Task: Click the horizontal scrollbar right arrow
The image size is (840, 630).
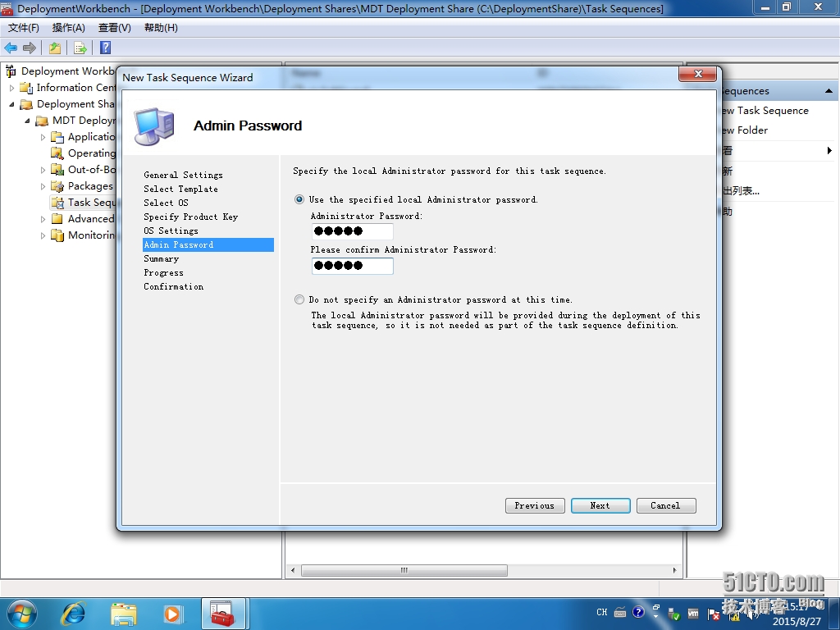Action: [674, 571]
